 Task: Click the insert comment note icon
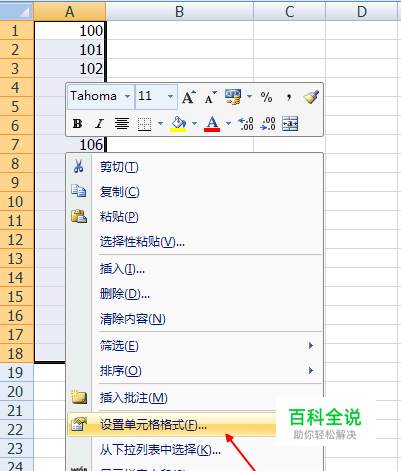coord(79,397)
